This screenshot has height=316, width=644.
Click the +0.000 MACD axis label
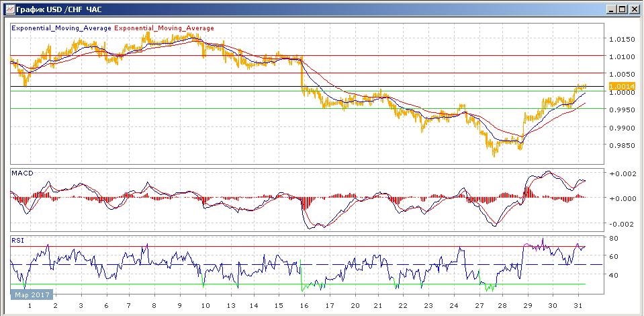pyautogui.click(x=623, y=199)
